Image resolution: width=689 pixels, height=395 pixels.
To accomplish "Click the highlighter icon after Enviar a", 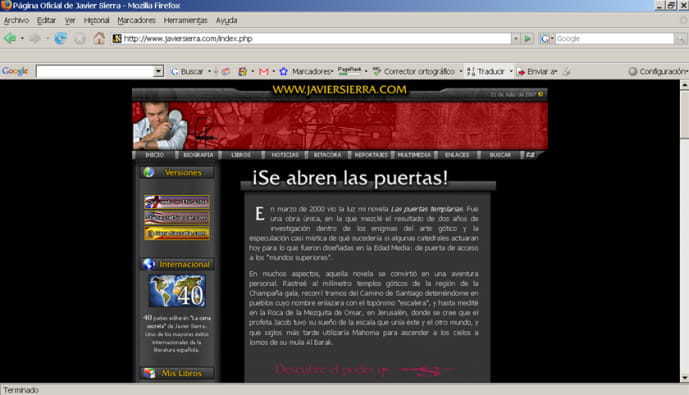I will click(567, 71).
